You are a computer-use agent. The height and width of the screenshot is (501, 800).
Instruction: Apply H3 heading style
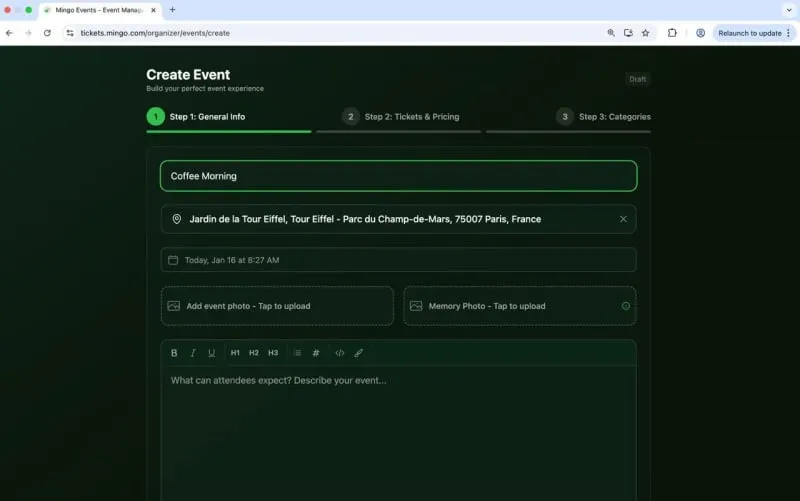273,353
